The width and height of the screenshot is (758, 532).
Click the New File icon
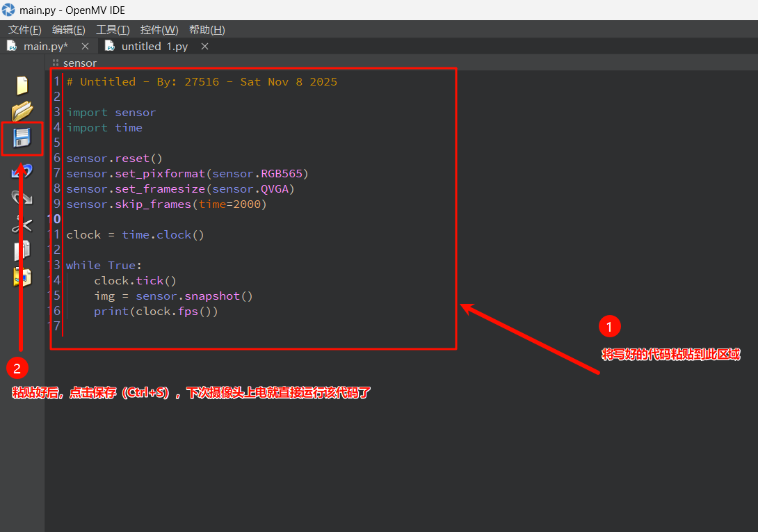click(x=22, y=86)
